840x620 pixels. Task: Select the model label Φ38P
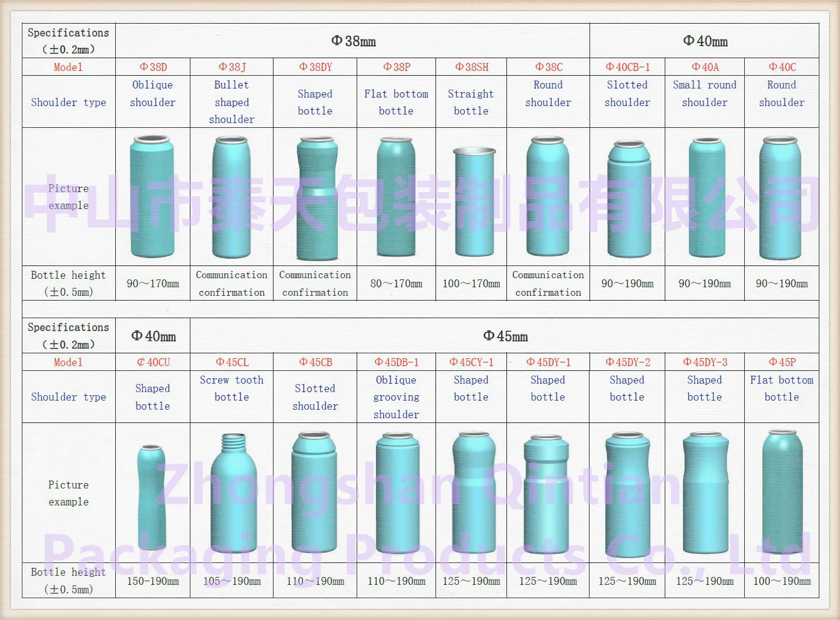(396, 67)
